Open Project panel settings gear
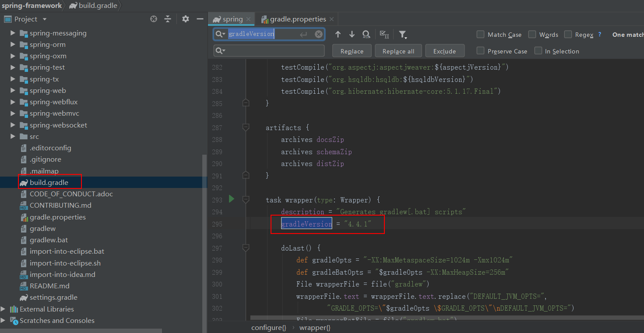 pos(186,19)
